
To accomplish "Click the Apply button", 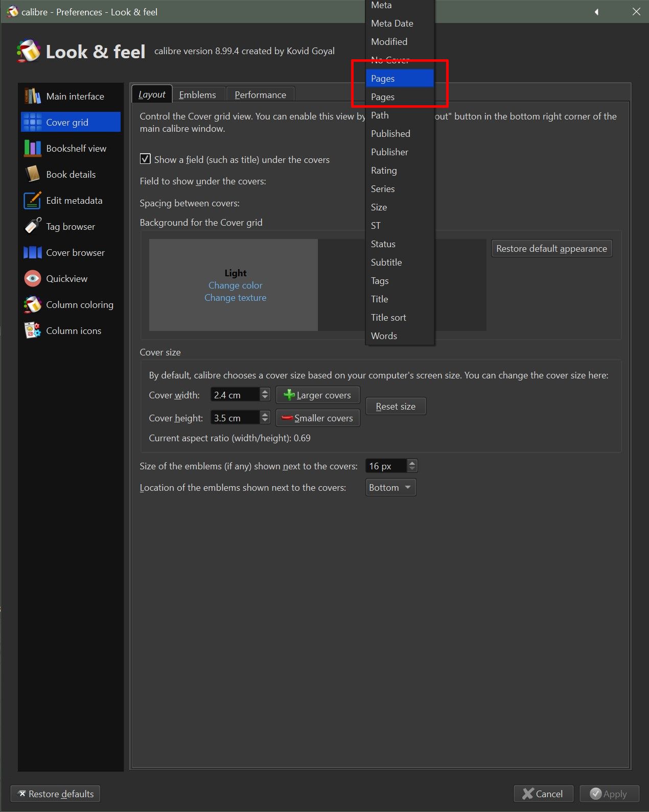I will tap(609, 794).
